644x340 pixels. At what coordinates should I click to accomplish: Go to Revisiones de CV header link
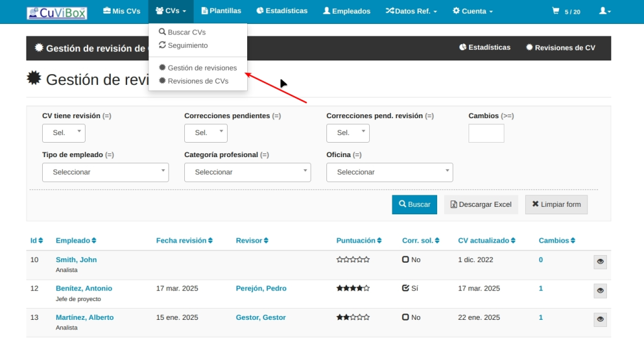coord(560,48)
